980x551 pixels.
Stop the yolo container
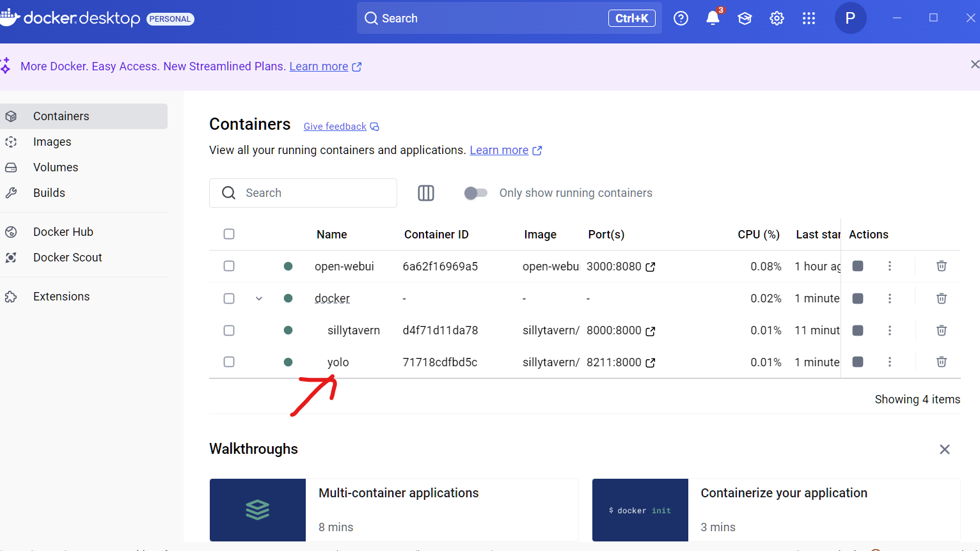(858, 362)
